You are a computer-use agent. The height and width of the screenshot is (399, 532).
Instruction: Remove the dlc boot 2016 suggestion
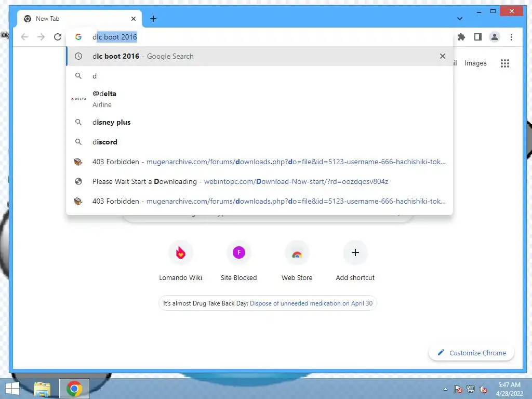coord(443,56)
